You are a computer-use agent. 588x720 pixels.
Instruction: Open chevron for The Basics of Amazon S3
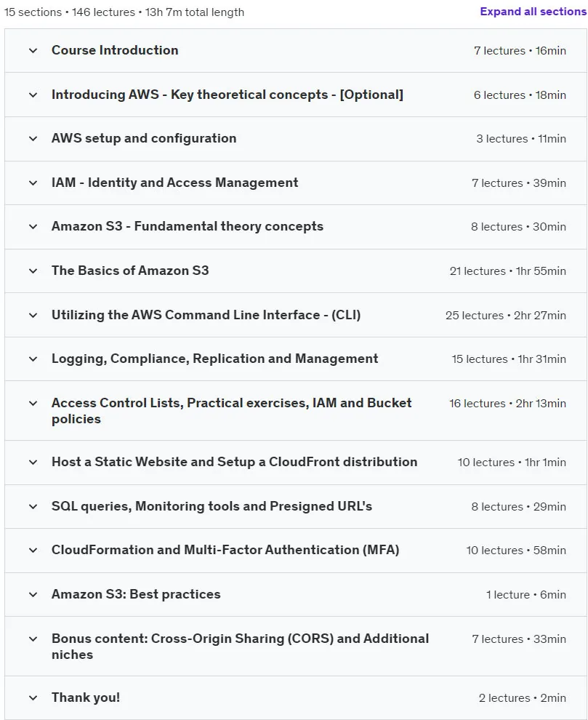[33, 271]
